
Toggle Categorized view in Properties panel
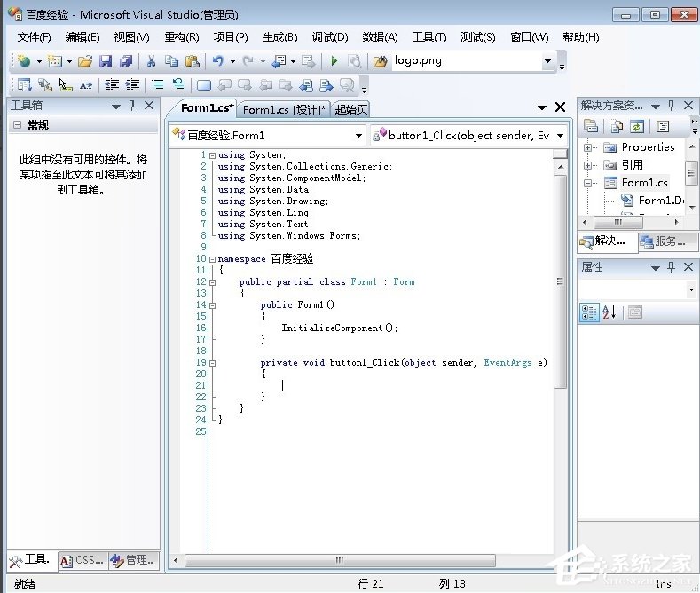[x=589, y=312]
